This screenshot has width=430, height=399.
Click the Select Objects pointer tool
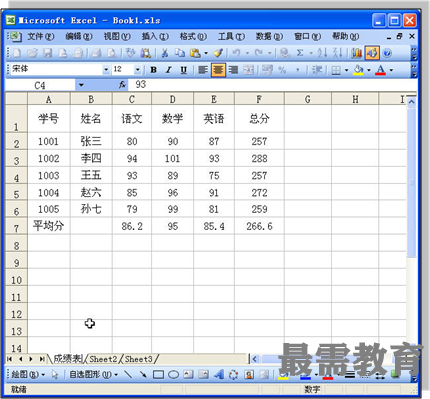pos(55,374)
